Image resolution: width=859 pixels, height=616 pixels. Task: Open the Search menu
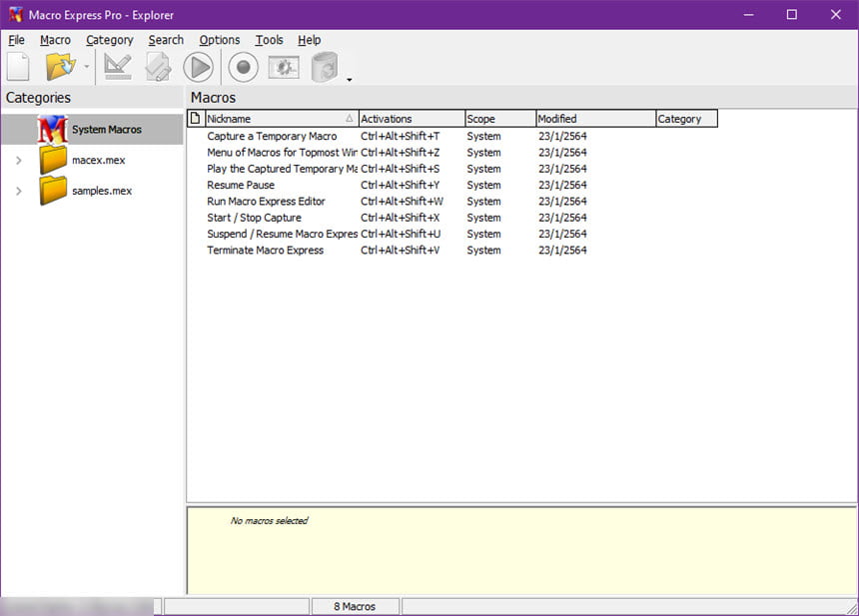coord(166,40)
